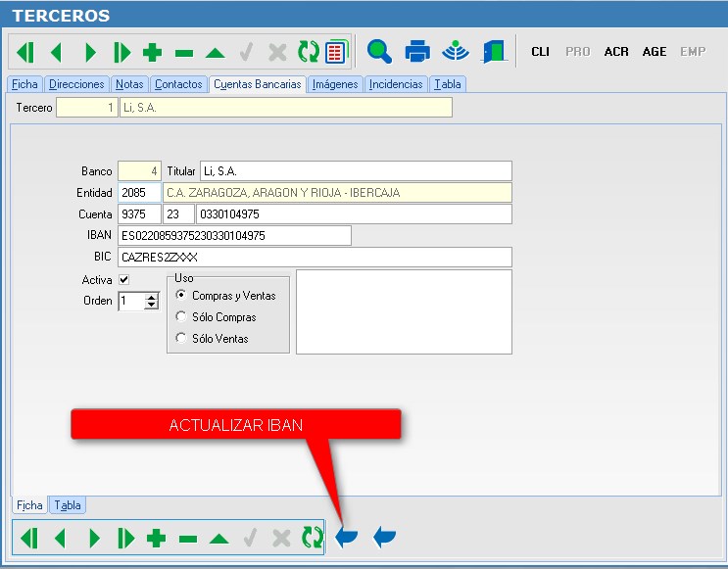This screenshot has width=728, height=569.
Task: Go to first record in top toolbar
Action: pyautogui.click(x=25, y=52)
